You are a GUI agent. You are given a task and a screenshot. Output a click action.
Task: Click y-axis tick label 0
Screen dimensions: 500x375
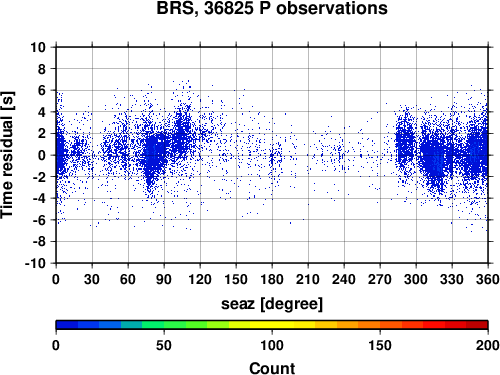pos(42,155)
